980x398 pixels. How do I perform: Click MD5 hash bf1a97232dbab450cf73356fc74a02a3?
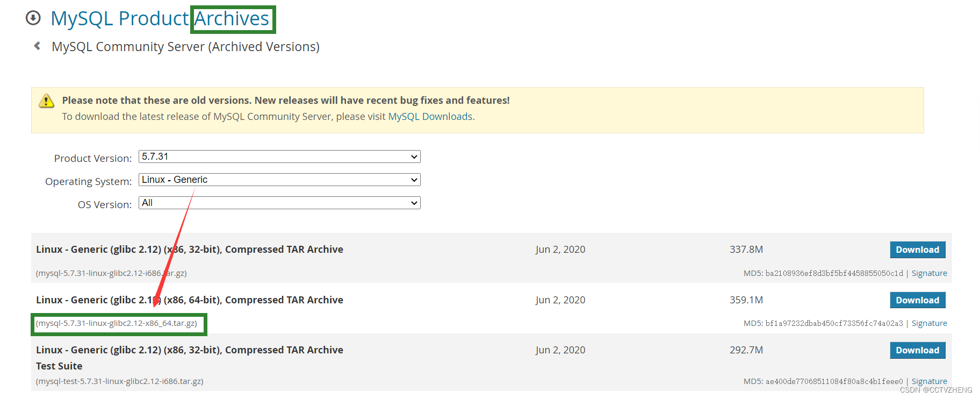834,323
